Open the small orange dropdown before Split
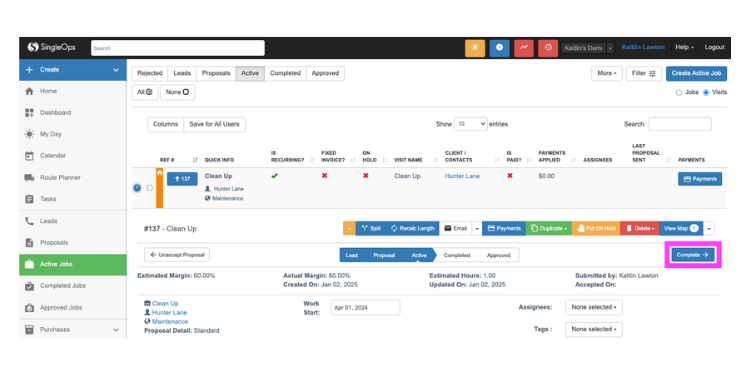750x375 pixels. [349, 229]
